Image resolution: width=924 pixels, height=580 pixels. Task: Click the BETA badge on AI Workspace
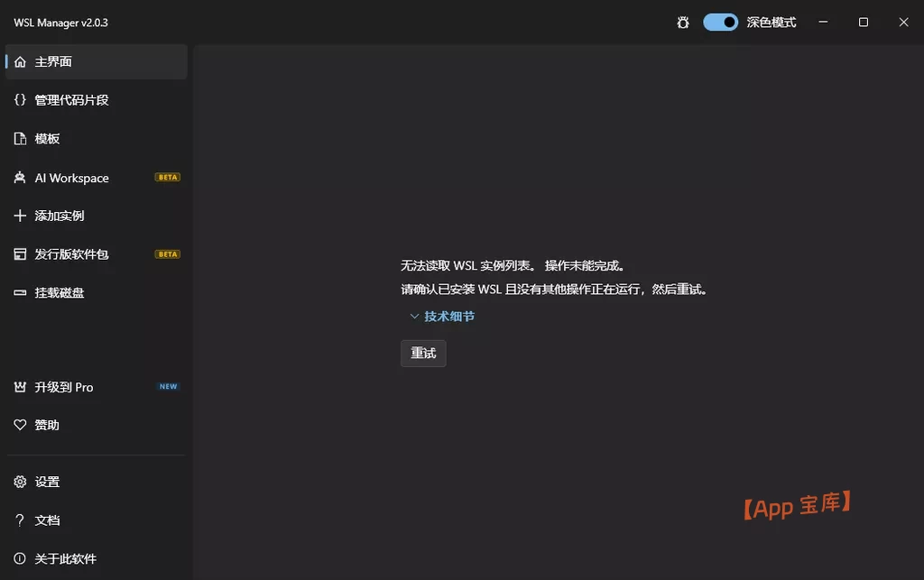click(167, 177)
